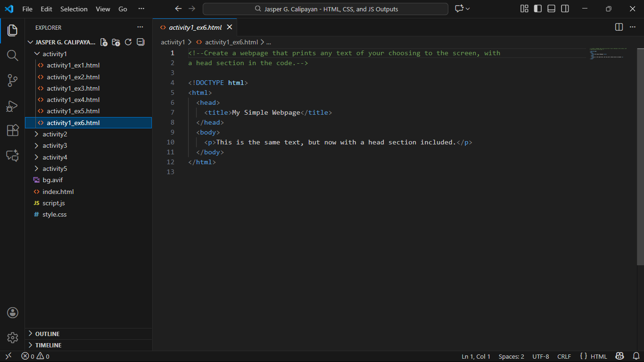
Task: Open the Source Control view
Action: tap(12, 81)
